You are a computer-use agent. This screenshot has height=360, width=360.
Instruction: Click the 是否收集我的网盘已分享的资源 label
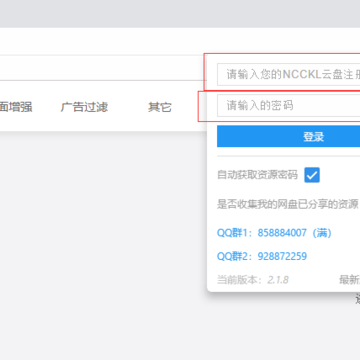(288, 204)
